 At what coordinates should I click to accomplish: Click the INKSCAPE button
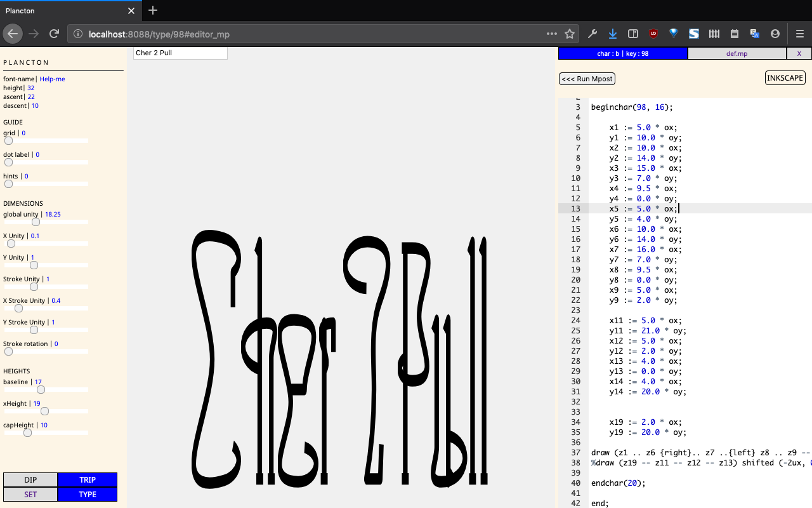[785, 78]
